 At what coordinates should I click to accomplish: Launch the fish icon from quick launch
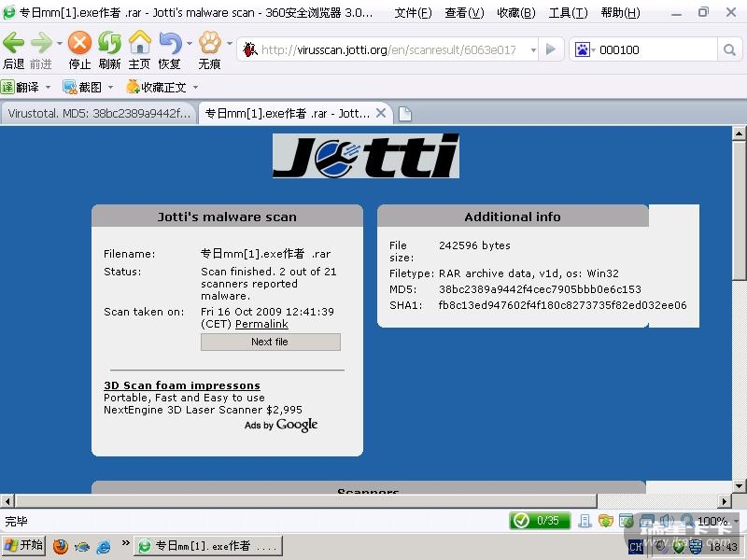click(x=82, y=546)
